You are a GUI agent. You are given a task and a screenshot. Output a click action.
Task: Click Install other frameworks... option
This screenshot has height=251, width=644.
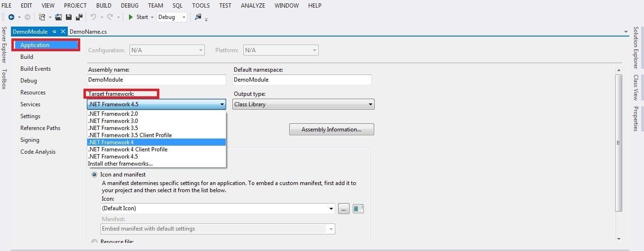click(x=156, y=164)
